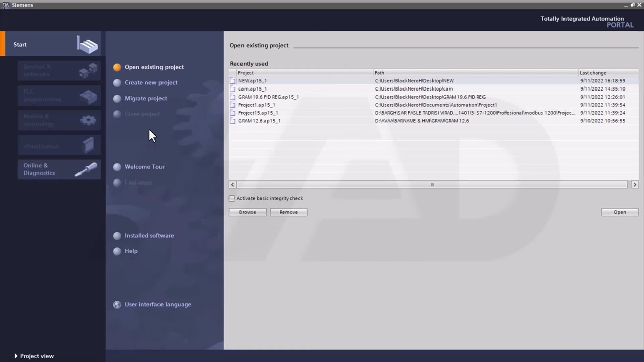Click the globe icon for User interface language
644x362 pixels.
click(x=117, y=305)
